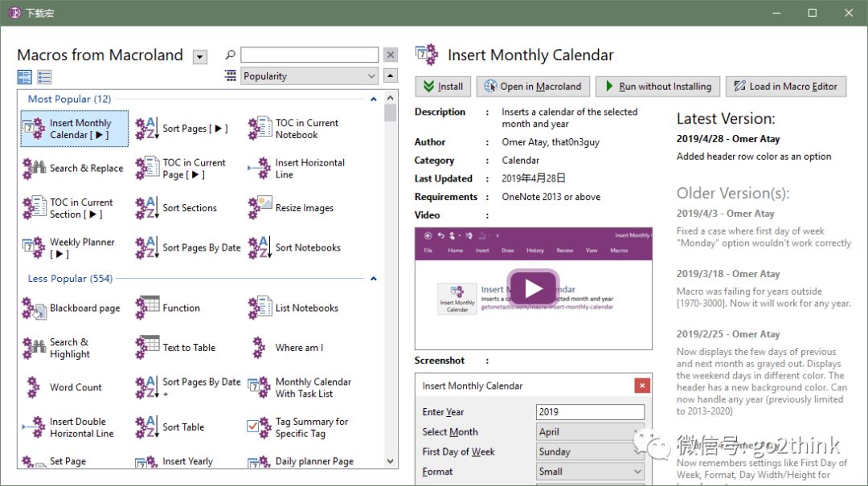Viewport: 868px width, 486px height.
Task: Click the Less Popular (554) group header
Action: pos(70,279)
